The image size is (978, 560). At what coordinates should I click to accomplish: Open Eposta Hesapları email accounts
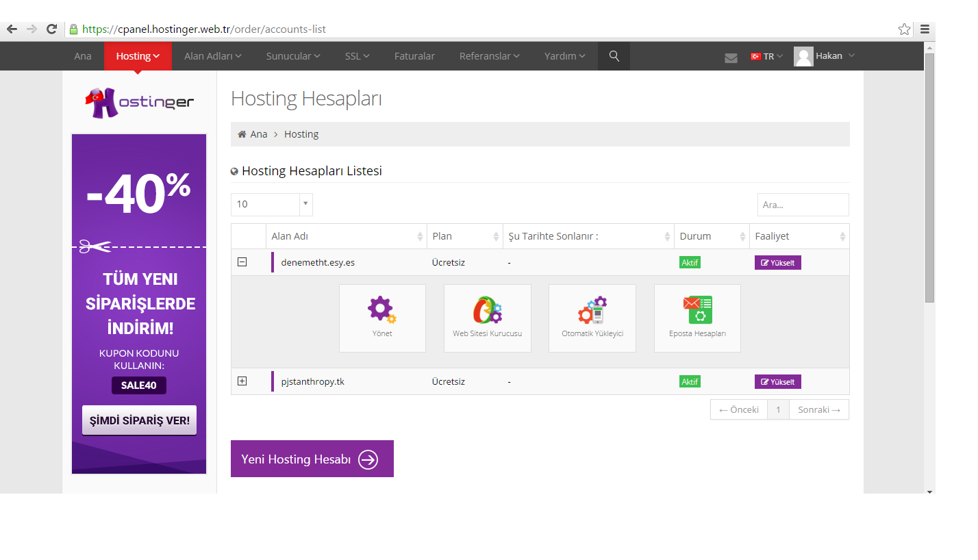697,318
